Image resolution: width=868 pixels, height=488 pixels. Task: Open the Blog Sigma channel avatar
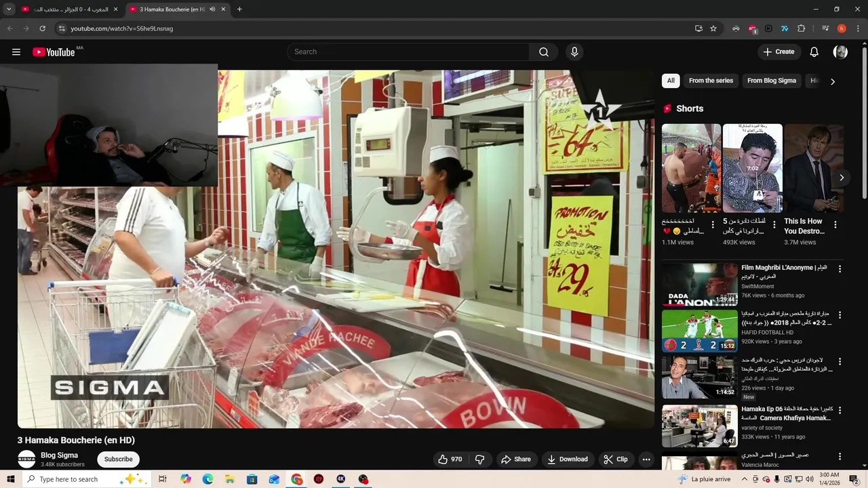click(x=26, y=459)
